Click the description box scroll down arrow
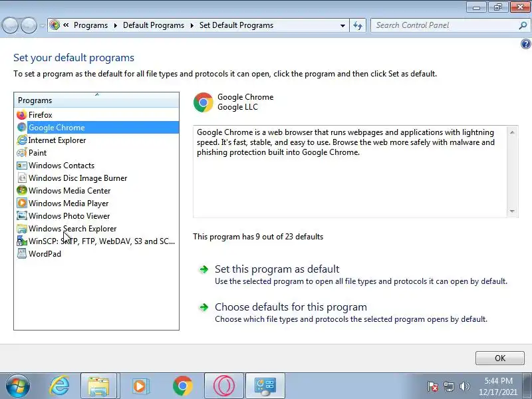The height and width of the screenshot is (399, 532). click(512, 211)
